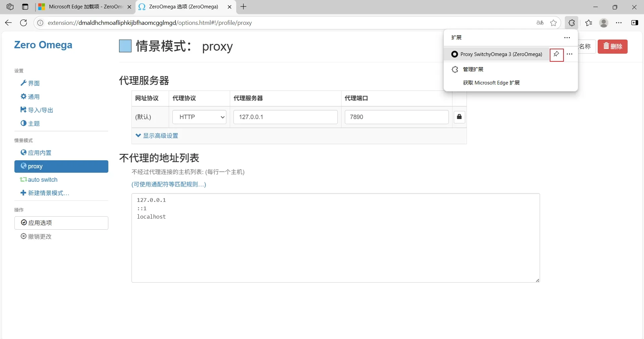Open more options for SwitchyOmega extension
The image size is (644, 339).
point(570,54)
